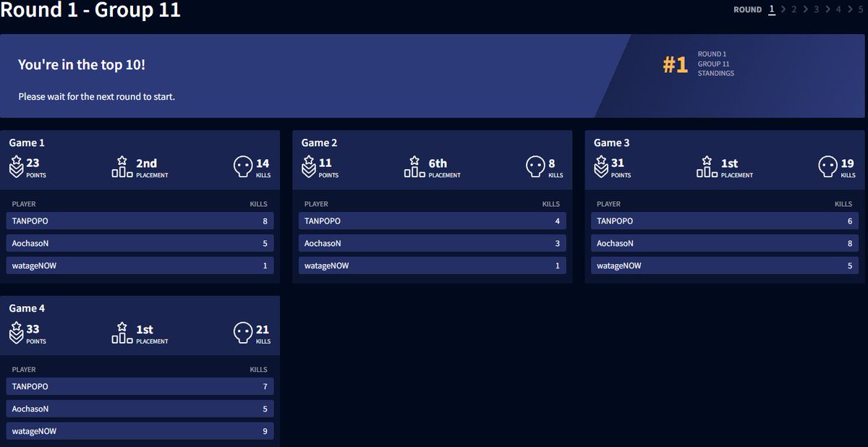Click the Game 2 card title
Viewport: 868px width, 447px height.
(x=319, y=142)
